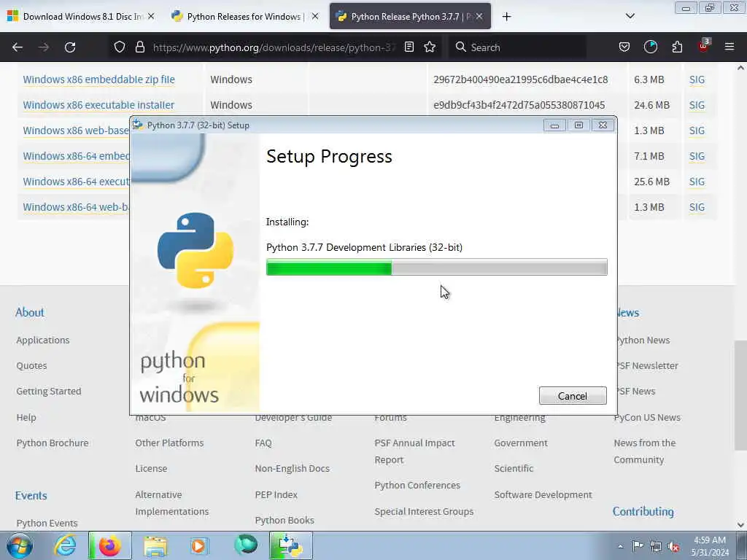Open Windows Explorer from the taskbar
Viewport: 747px width, 560px height.
(x=155, y=545)
